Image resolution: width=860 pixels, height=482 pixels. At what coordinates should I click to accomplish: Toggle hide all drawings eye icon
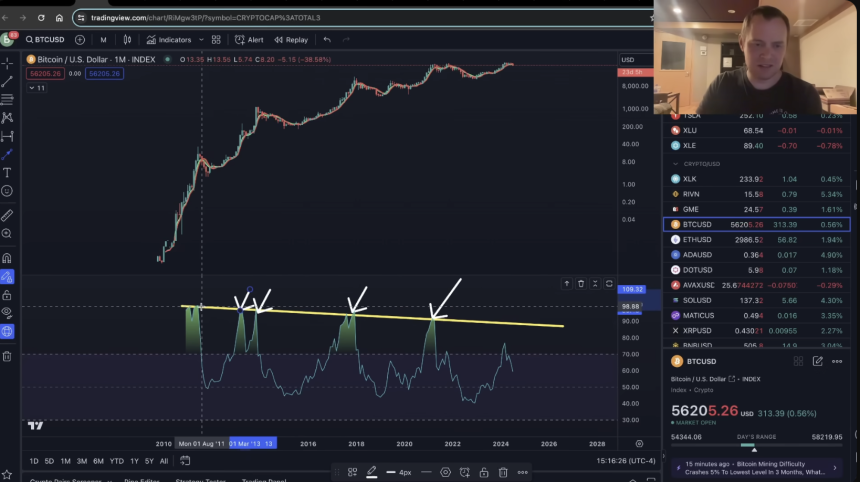(7, 313)
